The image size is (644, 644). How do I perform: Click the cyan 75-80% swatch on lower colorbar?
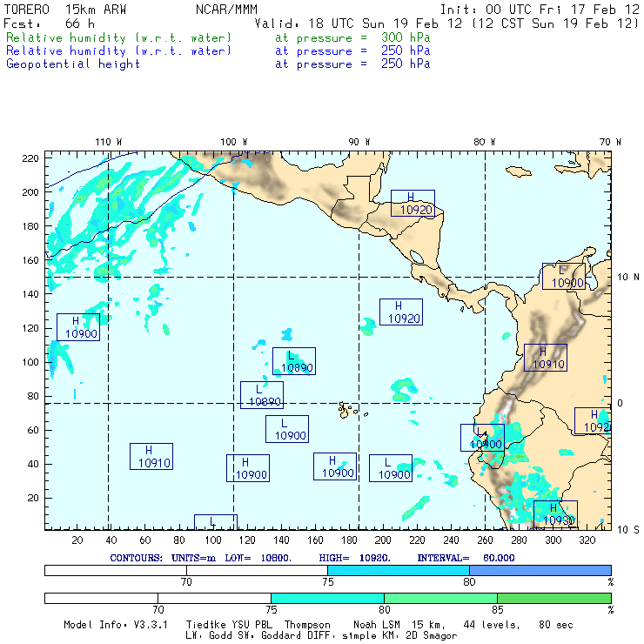(x=327, y=599)
